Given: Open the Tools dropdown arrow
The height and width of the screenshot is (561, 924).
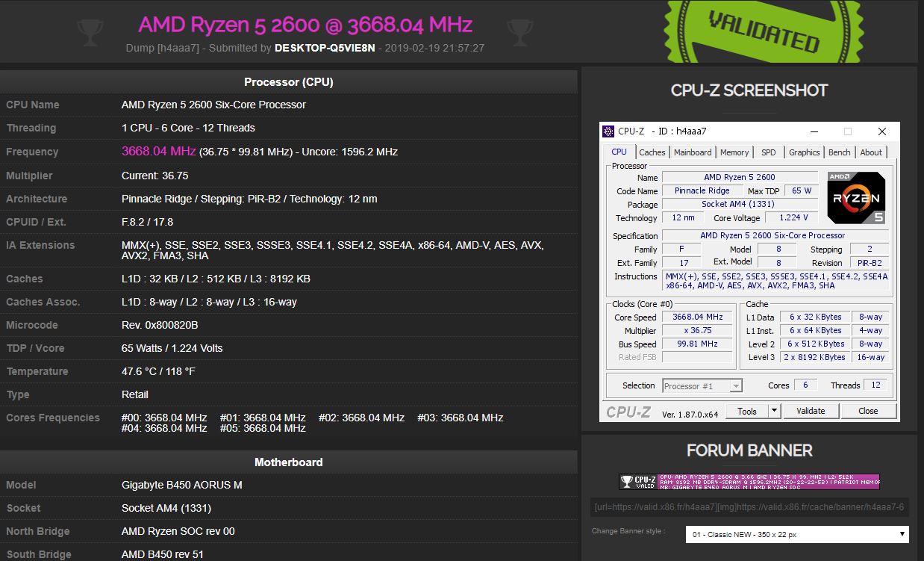Looking at the screenshot, I should coord(774,411).
